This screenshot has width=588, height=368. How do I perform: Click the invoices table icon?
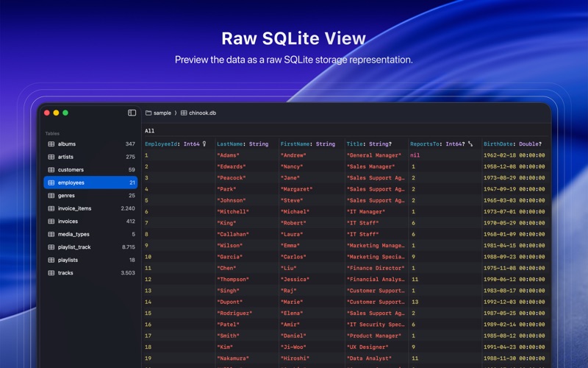point(51,222)
